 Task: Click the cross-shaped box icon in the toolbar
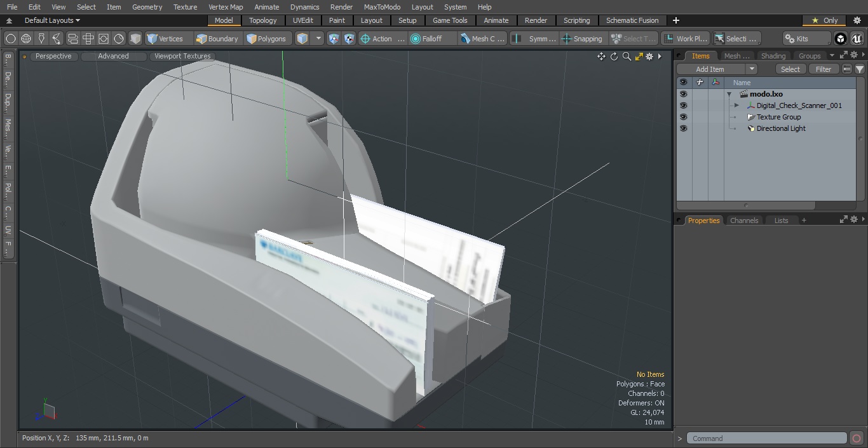(x=88, y=39)
